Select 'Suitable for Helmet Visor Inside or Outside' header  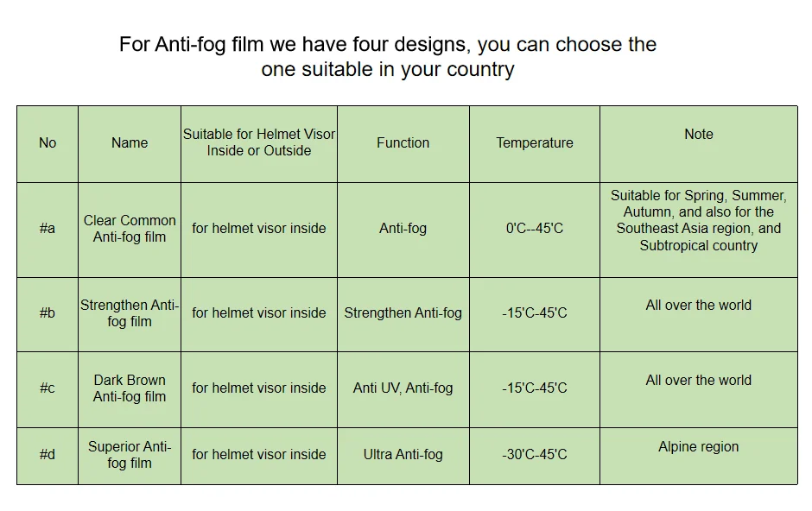coord(259,142)
